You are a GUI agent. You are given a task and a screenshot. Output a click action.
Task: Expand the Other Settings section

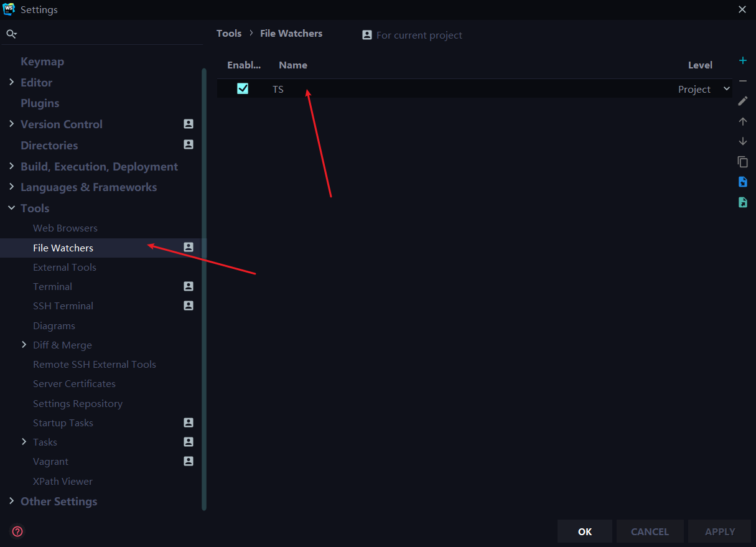pyautogui.click(x=11, y=501)
